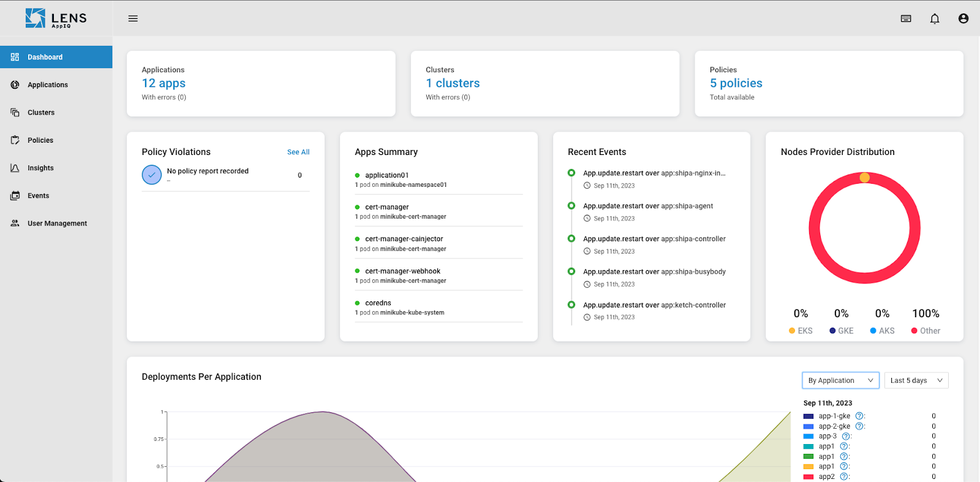Click the app-1-gke legend color swatch
Image resolution: width=980 pixels, height=482 pixels.
coord(809,416)
